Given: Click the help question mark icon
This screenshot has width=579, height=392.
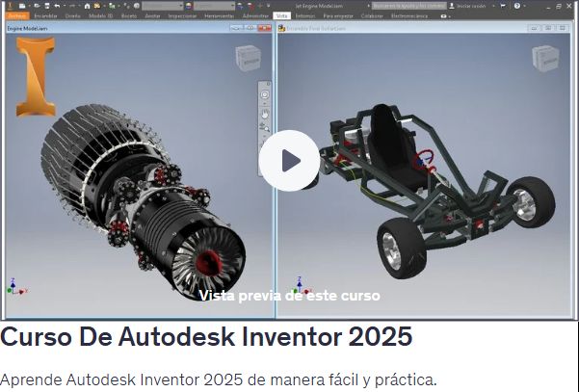Looking at the screenshot, I should coord(517,6).
